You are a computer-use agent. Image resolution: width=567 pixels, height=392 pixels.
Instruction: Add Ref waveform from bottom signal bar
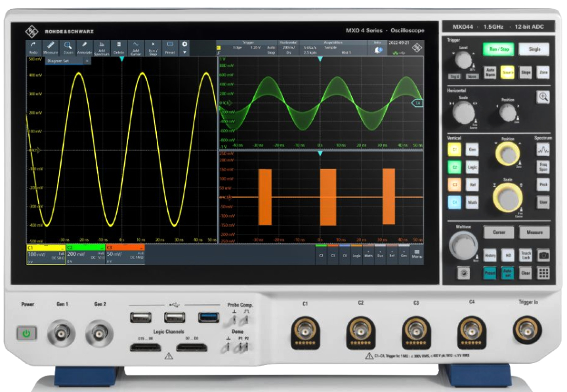coord(392,254)
